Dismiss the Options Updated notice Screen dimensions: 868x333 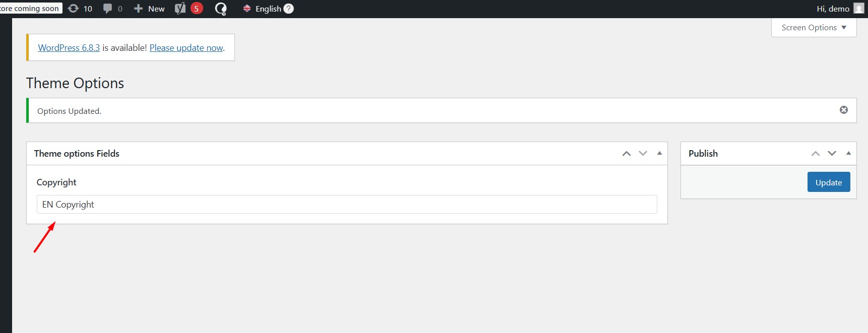pos(843,110)
